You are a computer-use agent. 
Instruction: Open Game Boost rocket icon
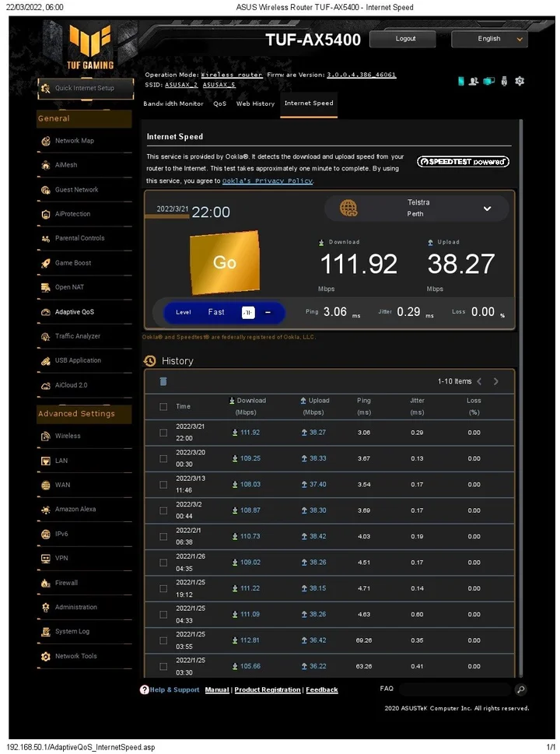pos(46,263)
